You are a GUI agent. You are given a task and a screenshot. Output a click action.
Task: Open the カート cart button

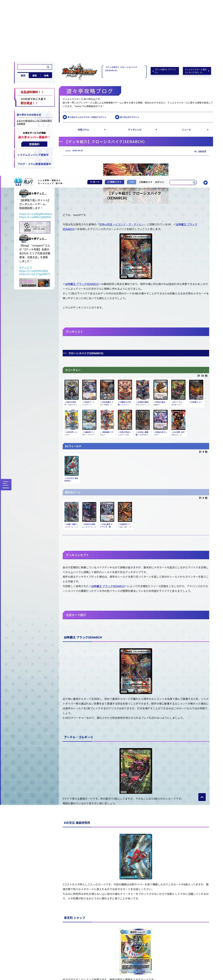pos(95,182)
